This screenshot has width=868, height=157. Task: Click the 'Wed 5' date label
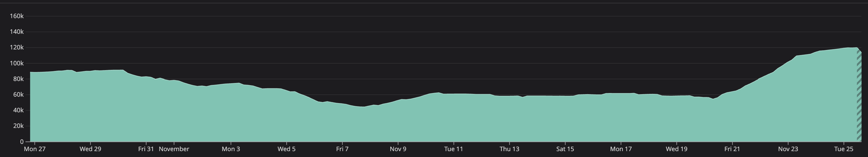point(286,149)
